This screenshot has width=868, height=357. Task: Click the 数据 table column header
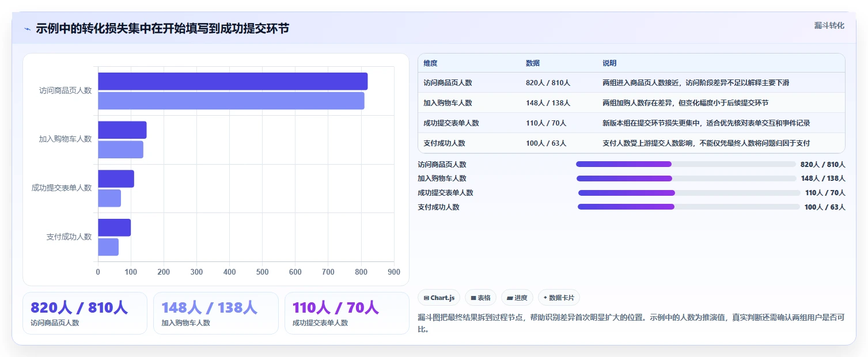point(533,63)
